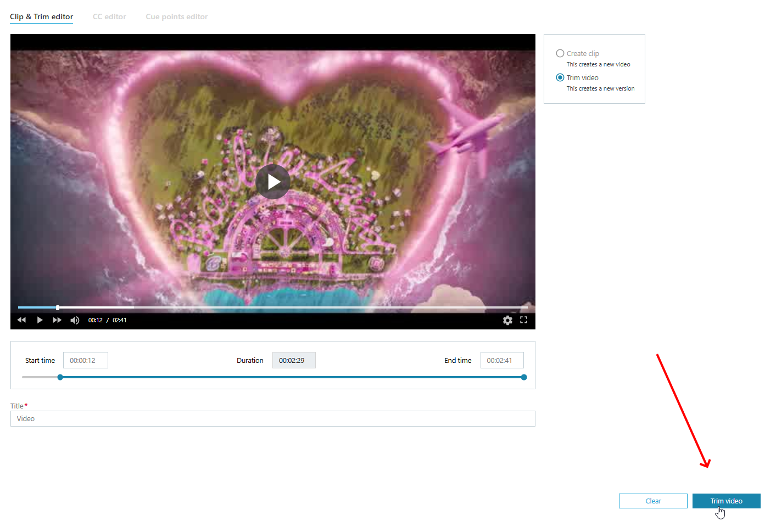The height and width of the screenshot is (532, 776).
Task: Click the 'This creates a new video' text
Action: pos(599,64)
